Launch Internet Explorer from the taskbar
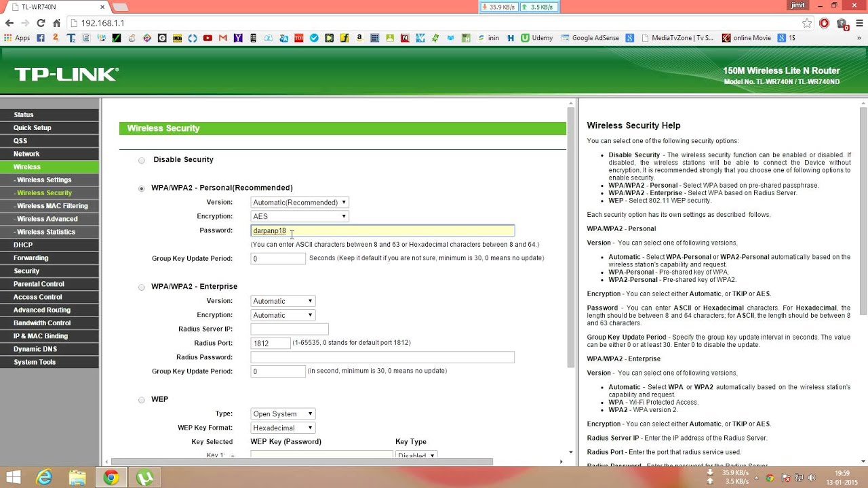Viewport: 868px width, 488px height. pos(45,477)
